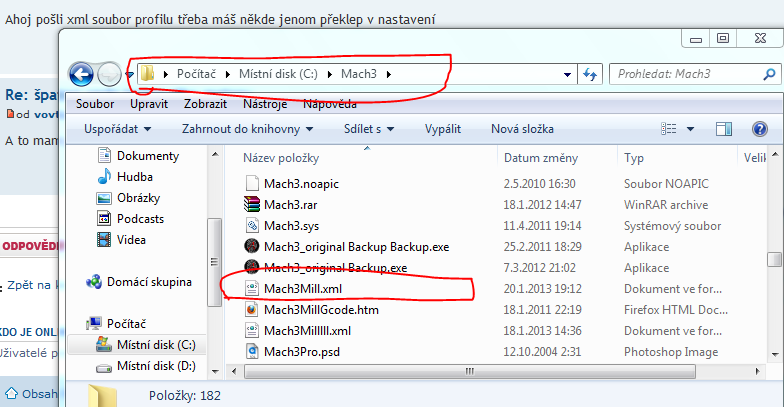
Task: Open the Soubor menu
Action: pyautogui.click(x=95, y=104)
